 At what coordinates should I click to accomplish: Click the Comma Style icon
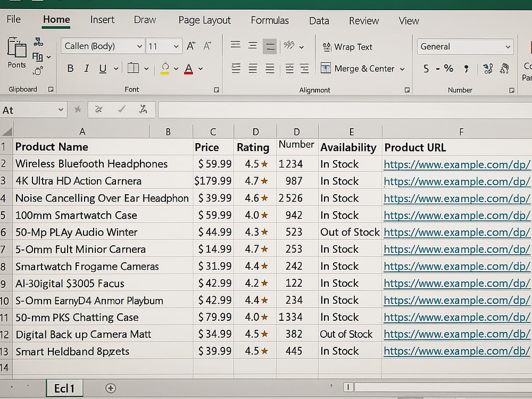pos(467,69)
